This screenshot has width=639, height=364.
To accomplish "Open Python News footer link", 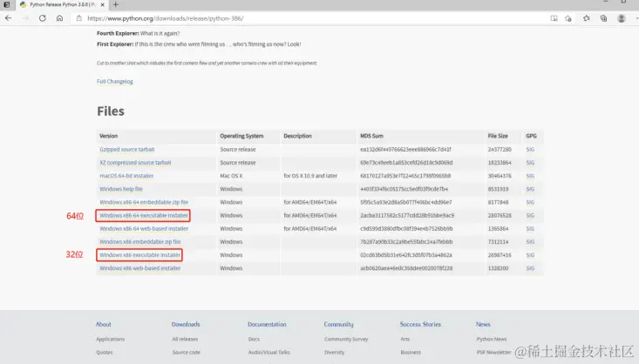I will pos(492,339).
